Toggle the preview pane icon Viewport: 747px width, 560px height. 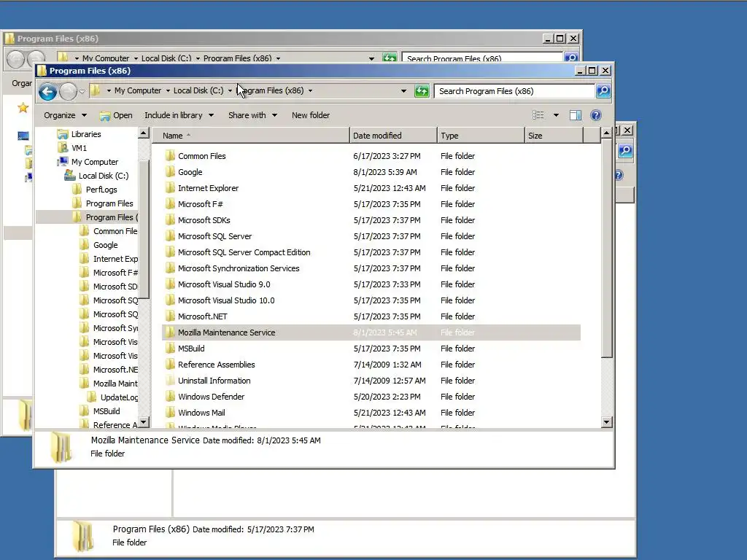tap(576, 115)
